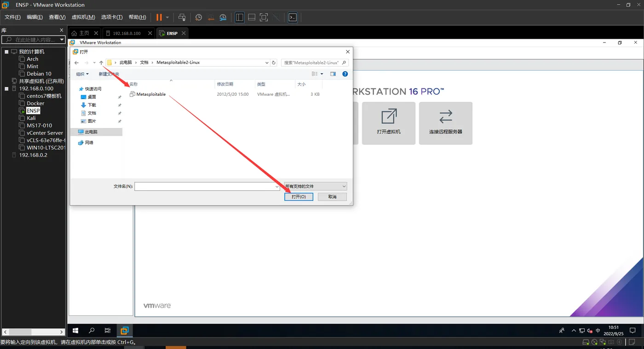Click the pause virtual machine toolbar icon
Screen dimensions: 644x349
pos(159,17)
